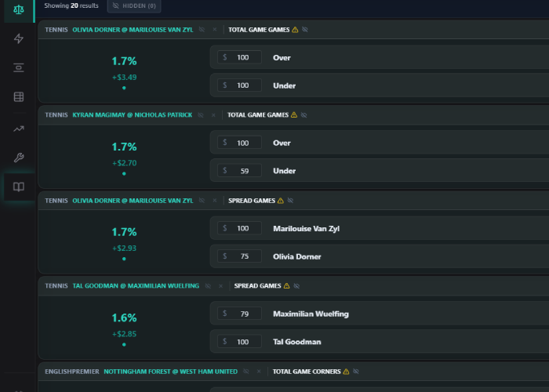Open Nottingham Forest @ West Ham United link

(x=170, y=372)
